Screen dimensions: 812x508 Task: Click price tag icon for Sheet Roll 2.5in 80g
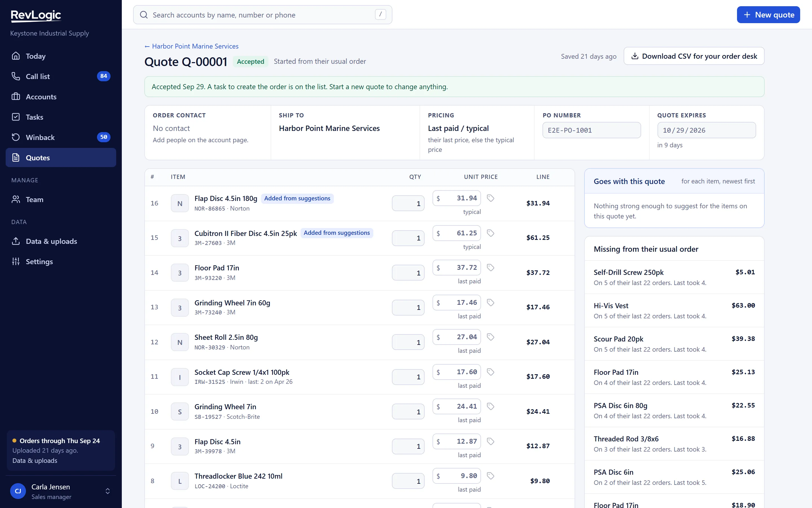pos(490,337)
